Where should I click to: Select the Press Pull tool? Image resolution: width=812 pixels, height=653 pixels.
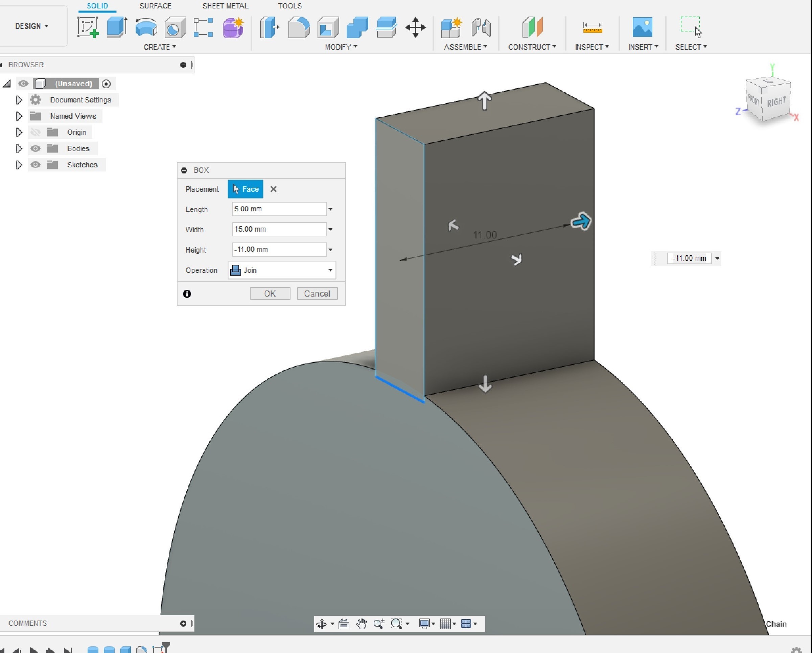270,27
